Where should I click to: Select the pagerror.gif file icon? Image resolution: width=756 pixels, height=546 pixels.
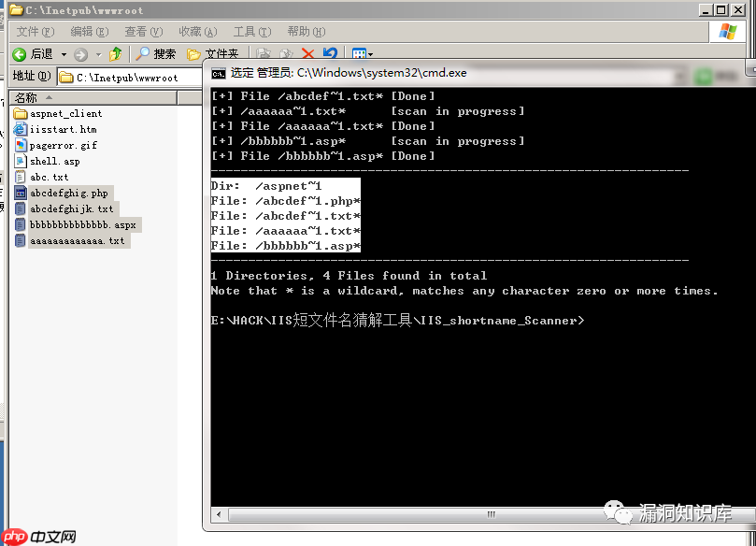point(21,145)
